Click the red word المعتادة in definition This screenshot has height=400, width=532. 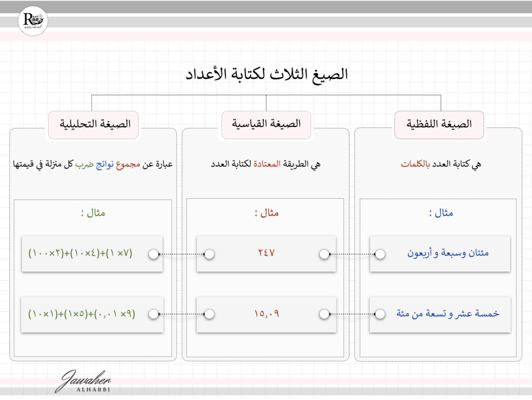pyautogui.click(x=267, y=164)
